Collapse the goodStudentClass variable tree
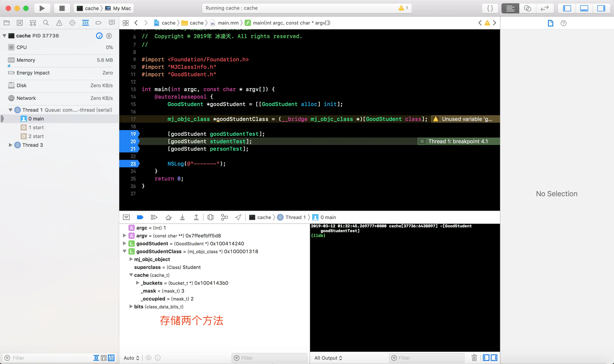 tap(125, 251)
